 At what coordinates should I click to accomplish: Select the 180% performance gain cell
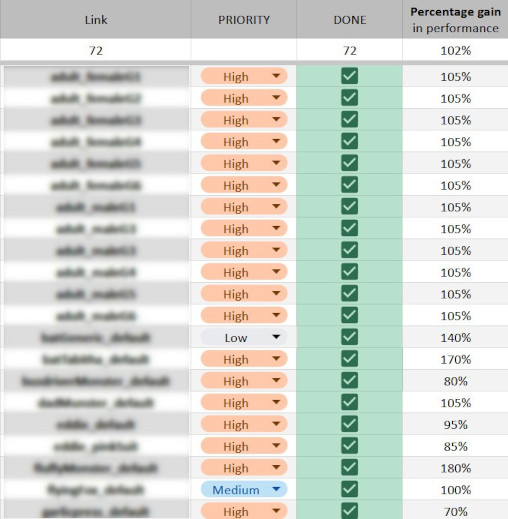(455, 468)
